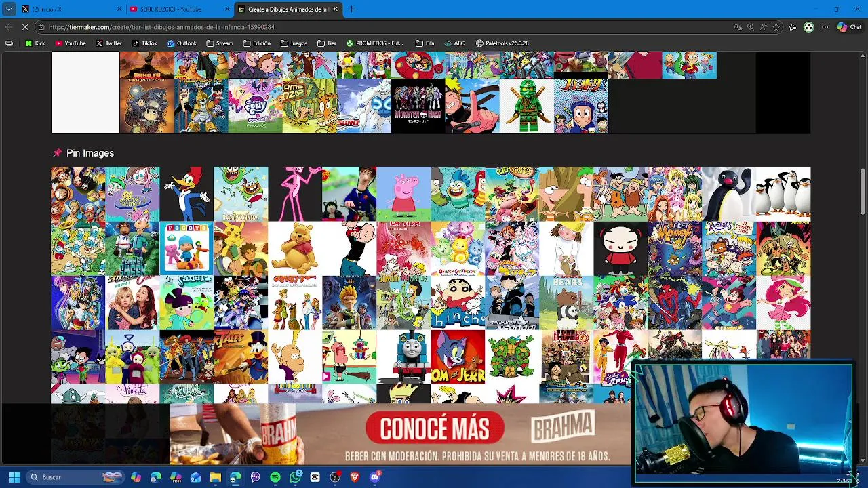Expand the Edición bookmarks folder
This screenshot has width=868, height=488.
click(x=256, y=43)
